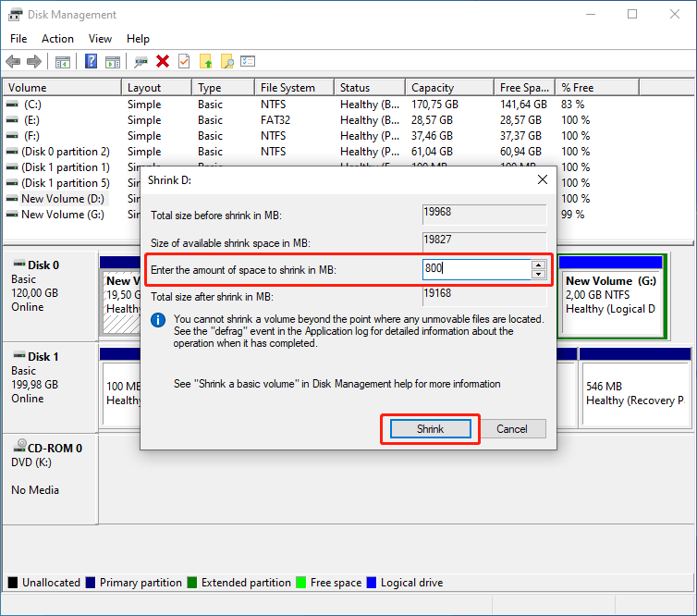Click the green Free space legend swatch
This screenshot has height=616, width=697.
tap(301, 583)
